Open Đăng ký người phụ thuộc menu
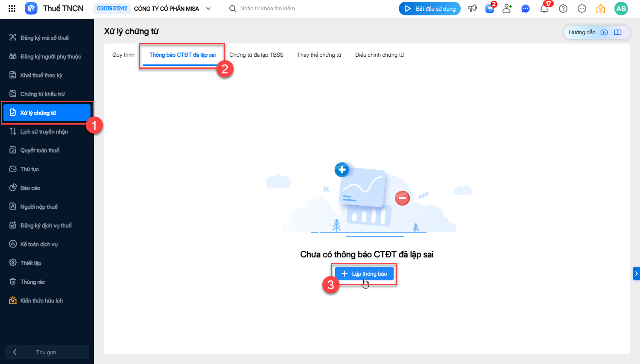The height and width of the screenshot is (364, 640). click(47, 56)
